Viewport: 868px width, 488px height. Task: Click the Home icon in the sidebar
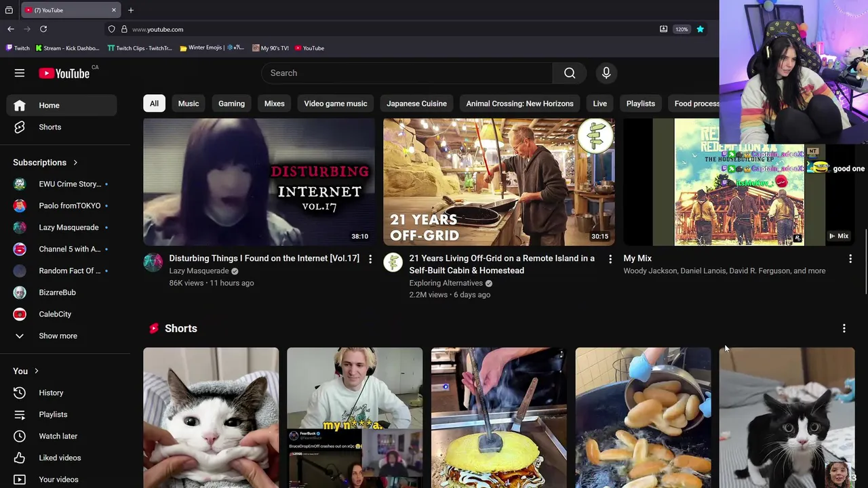pos(20,105)
